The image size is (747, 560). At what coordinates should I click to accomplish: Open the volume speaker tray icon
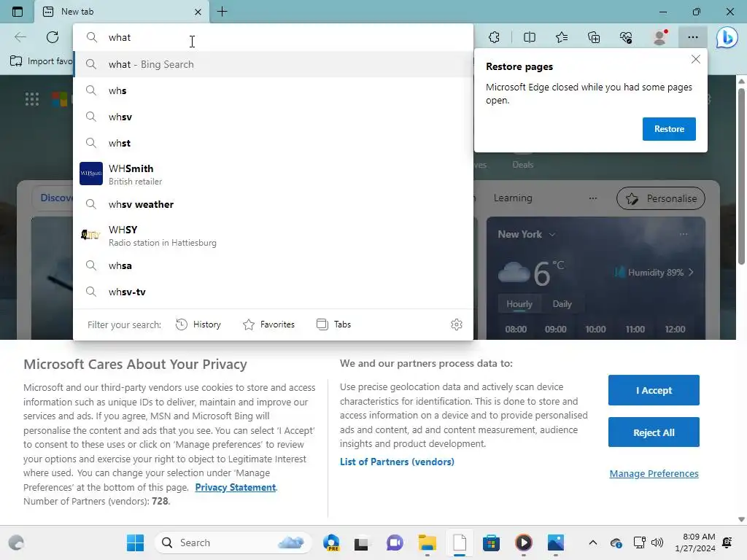[x=657, y=542]
